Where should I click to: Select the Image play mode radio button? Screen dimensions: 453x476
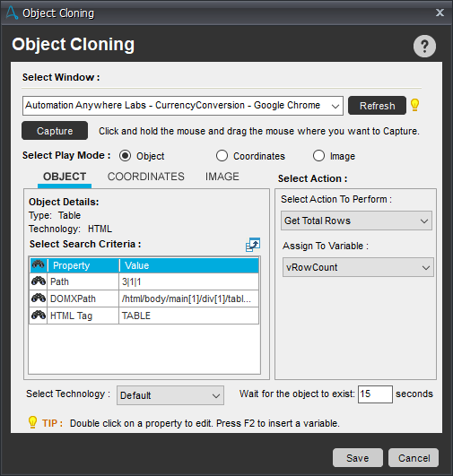tap(318, 156)
